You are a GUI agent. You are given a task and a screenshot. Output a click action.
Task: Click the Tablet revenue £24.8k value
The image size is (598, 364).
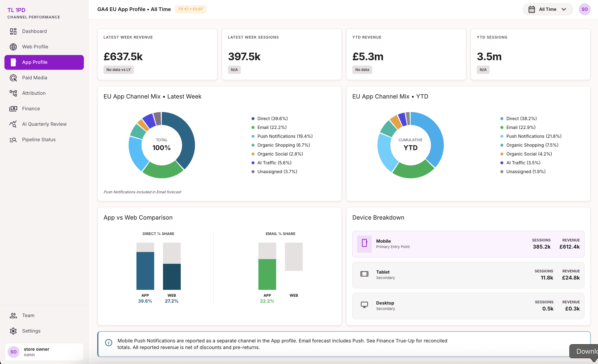(x=571, y=278)
